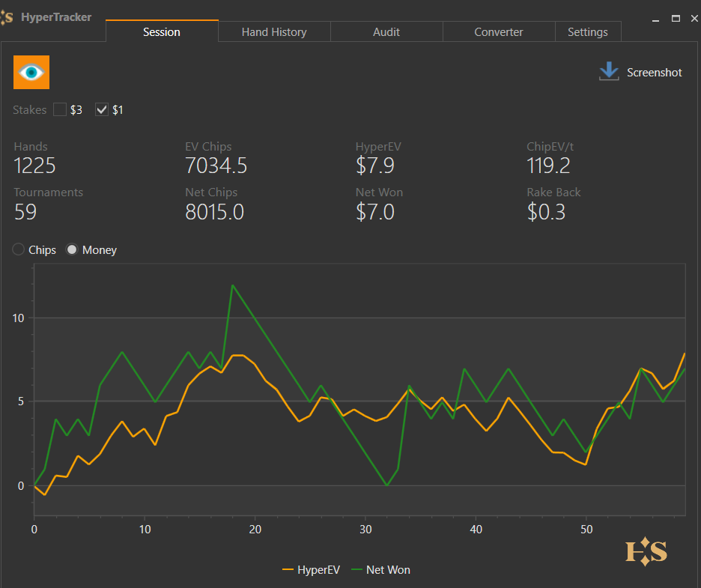Select the Chips radio button
The width and height of the screenshot is (701, 588).
click(18, 249)
